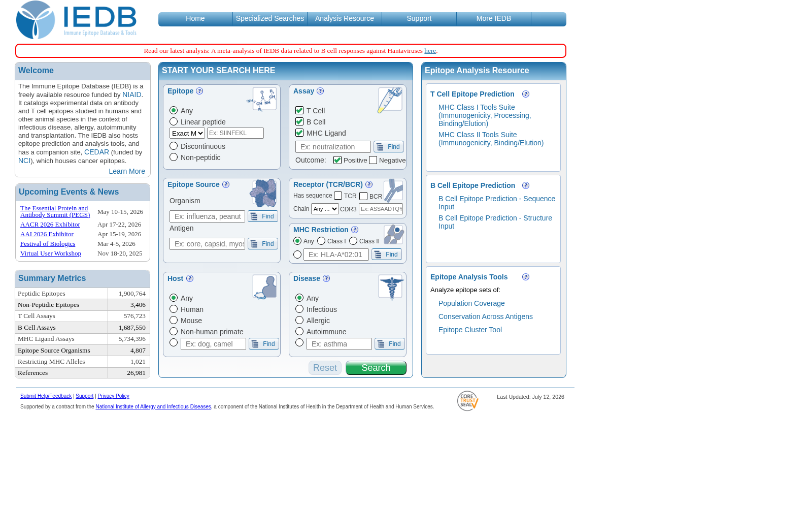Open Epitope Source help icon
This screenshot has height=508, width=812.
(226, 184)
